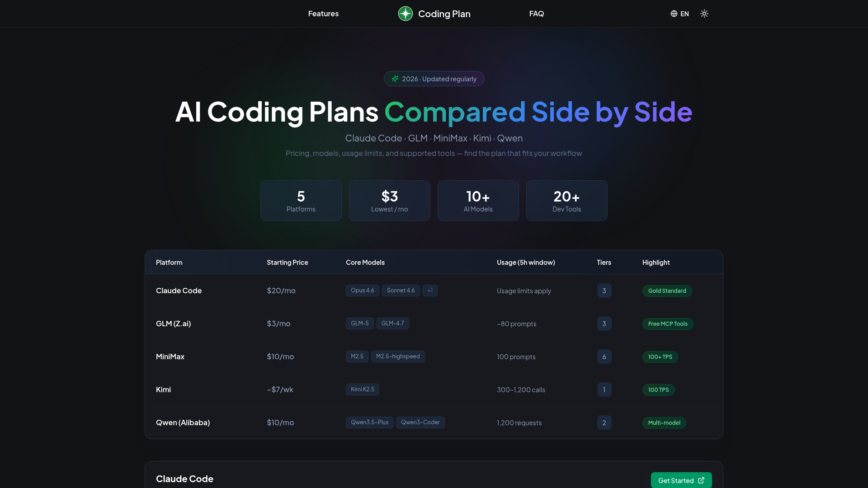The width and height of the screenshot is (868, 488).
Task: Select the Kimi platform name in the table
Action: point(163,389)
